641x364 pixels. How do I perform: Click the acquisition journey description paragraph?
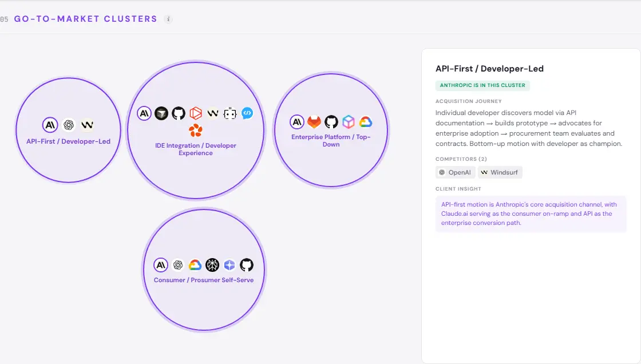pyautogui.click(x=529, y=128)
